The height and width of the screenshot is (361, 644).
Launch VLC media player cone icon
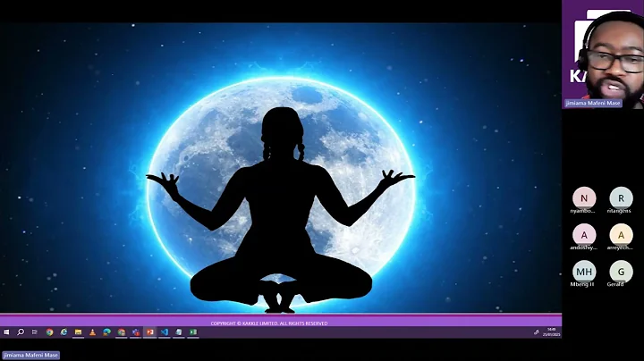[x=92, y=332]
